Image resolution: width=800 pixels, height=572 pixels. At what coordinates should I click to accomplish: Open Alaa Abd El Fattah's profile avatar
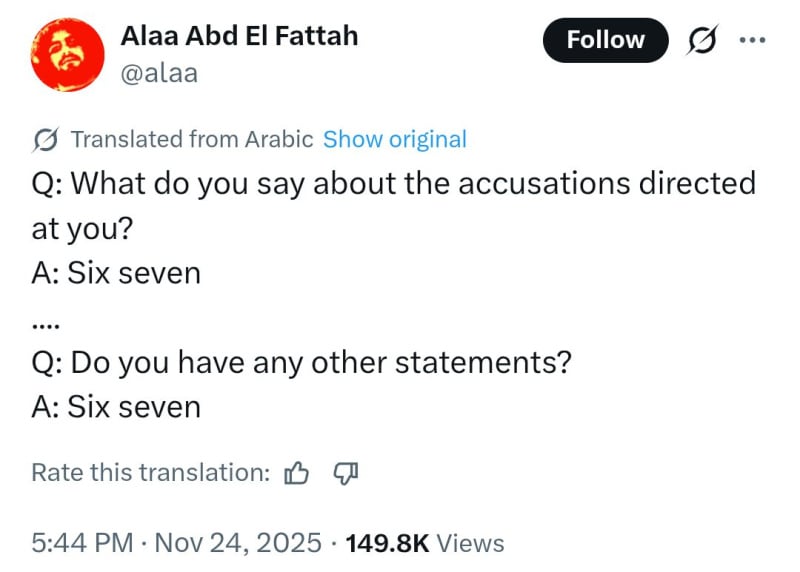tap(67, 55)
